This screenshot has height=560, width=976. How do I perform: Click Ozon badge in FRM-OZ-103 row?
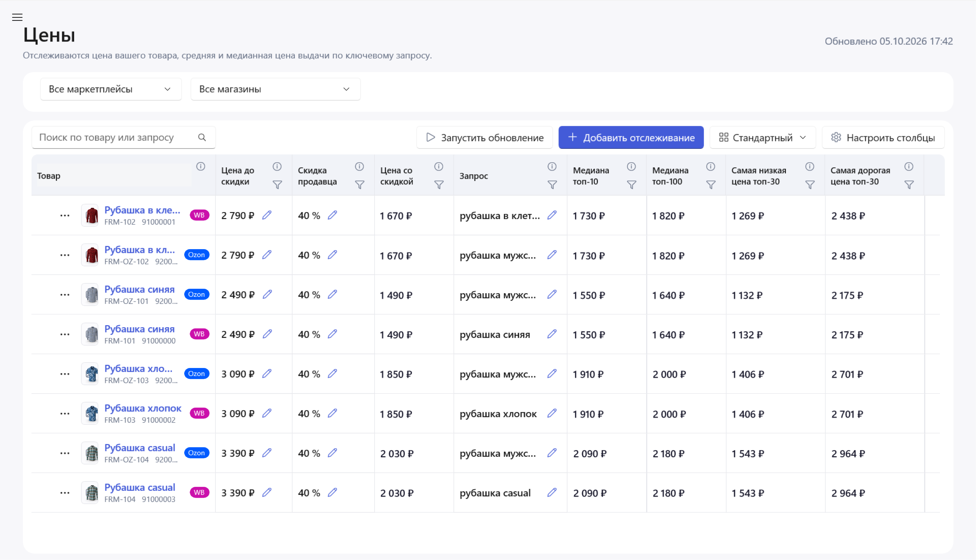(x=197, y=374)
